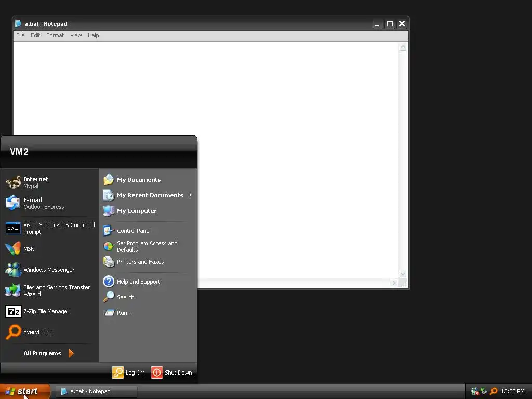
Task: Click Notepad vertical scrollbar down arrow
Action: pos(403,274)
